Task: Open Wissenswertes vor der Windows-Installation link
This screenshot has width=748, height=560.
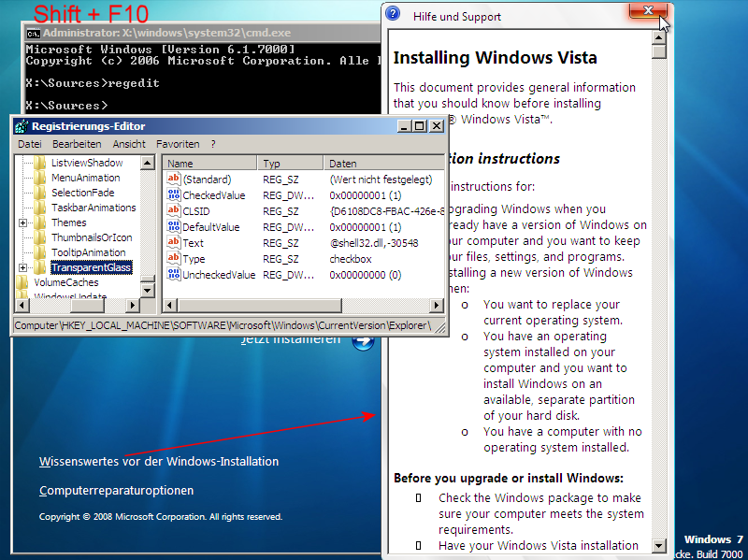Action: [x=159, y=461]
